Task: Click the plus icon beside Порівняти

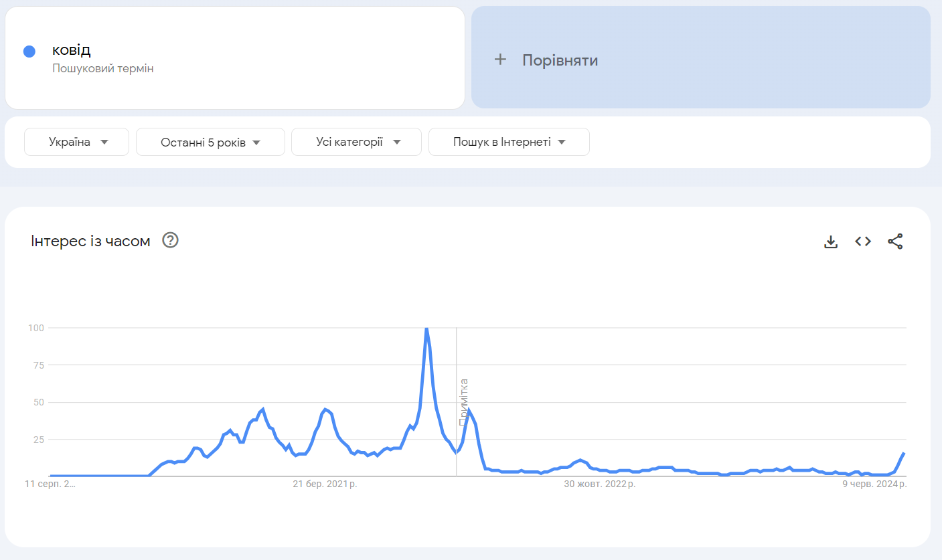Action: point(500,60)
